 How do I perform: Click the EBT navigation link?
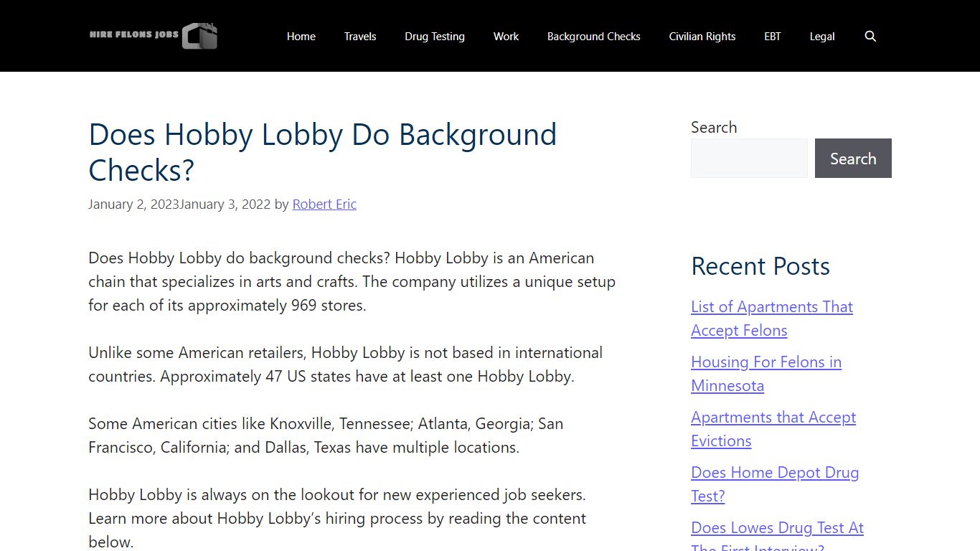point(772,37)
